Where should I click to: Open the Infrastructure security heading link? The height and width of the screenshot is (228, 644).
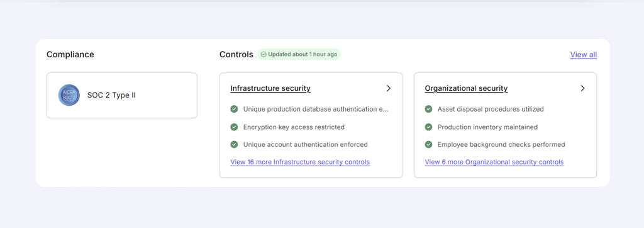[270, 88]
